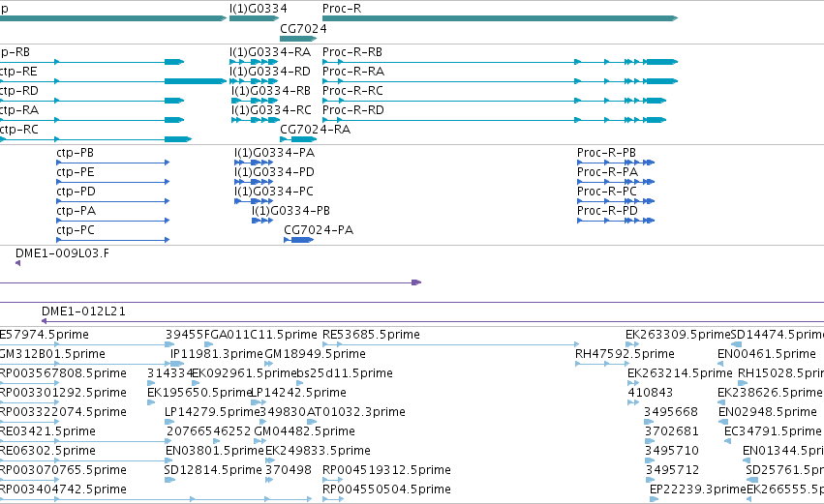Open the Proc-R-RC transcript label
The height and width of the screenshot is (504, 824).
pyautogui.click(x=352, y=91)
